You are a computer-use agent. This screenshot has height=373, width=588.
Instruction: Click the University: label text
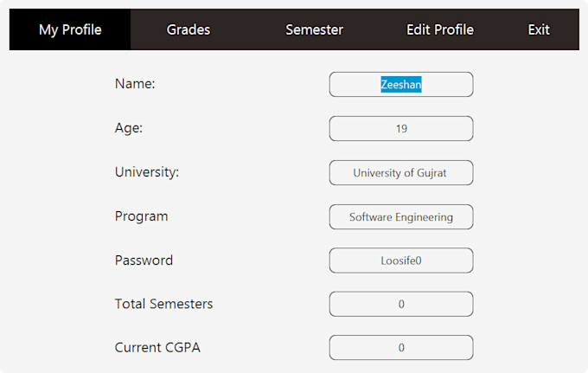coord(146,172)
